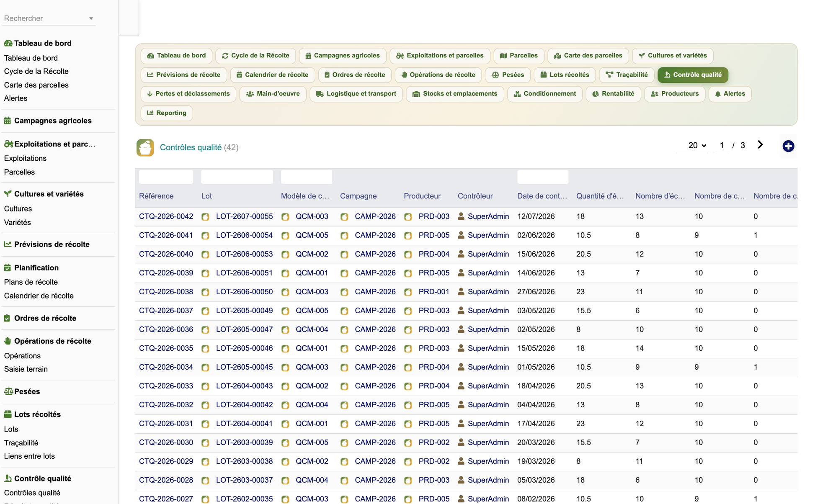The height and width of the screenshot is (504, 815).
Task: Click lot icon beside LOT-2605-00047
Action: tap(205, 330)
